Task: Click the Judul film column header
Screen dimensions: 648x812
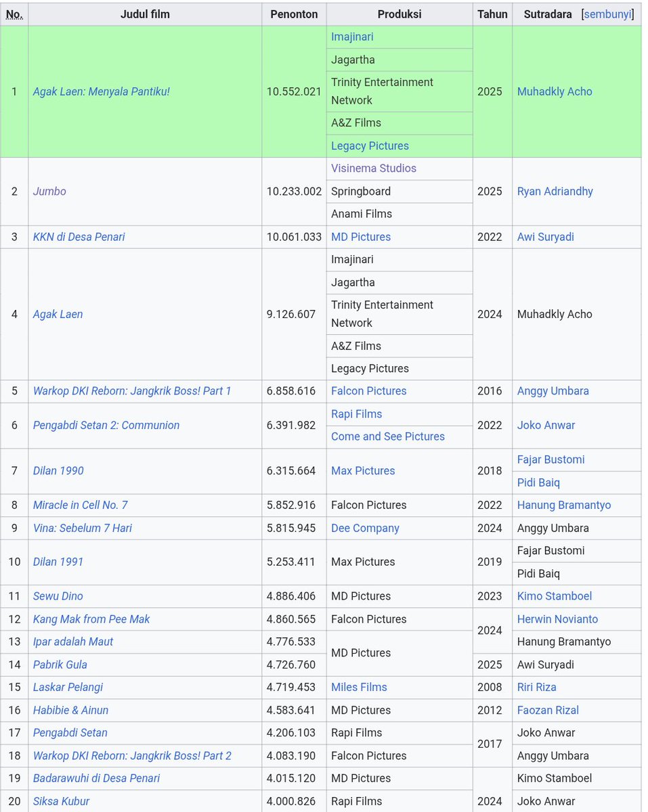Action: click(x=145, y=14)
